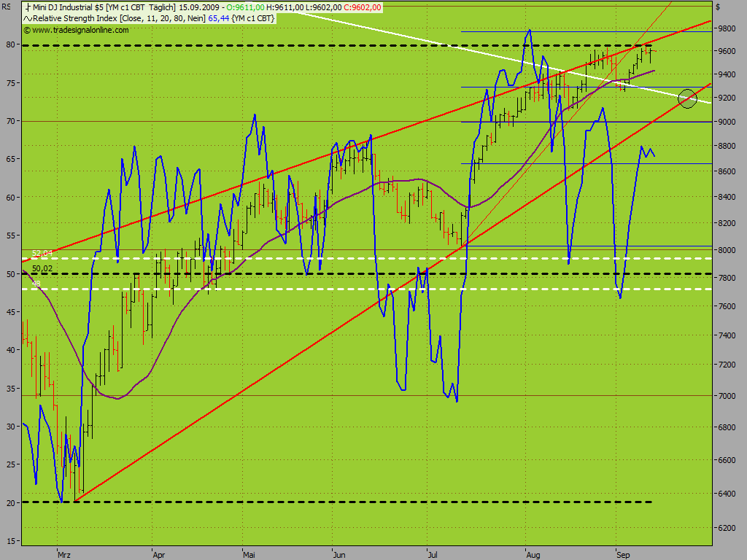The width and height of the screenshot is (747, 560).
Task: Click the bar-chart icon before Mini DJ Industrial
Action: tap(28, 7)
